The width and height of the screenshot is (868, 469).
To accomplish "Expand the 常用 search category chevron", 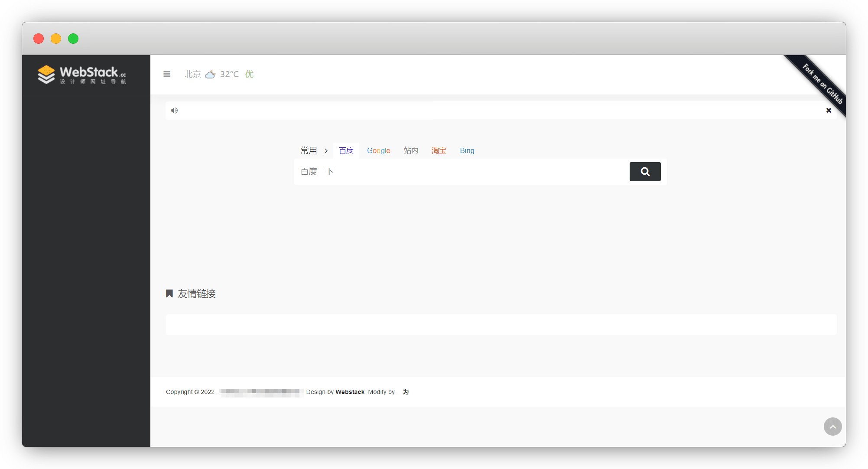I will 326,151.
